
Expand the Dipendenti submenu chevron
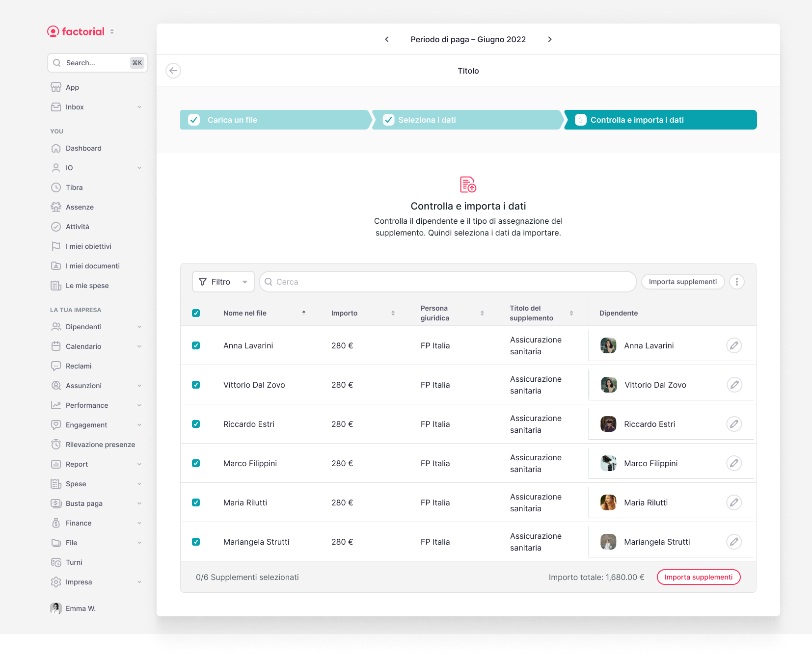coord(139,327)
